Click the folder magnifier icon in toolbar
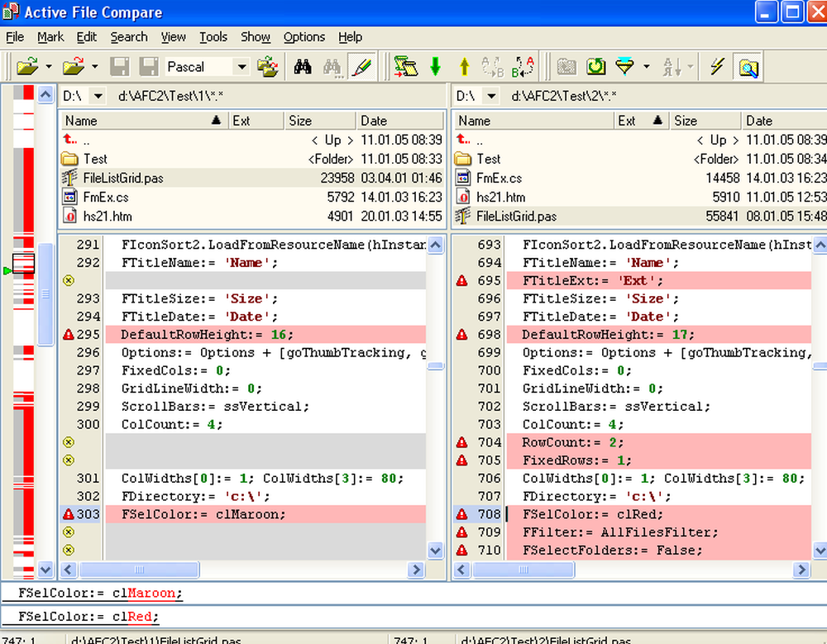 (748, 67)
